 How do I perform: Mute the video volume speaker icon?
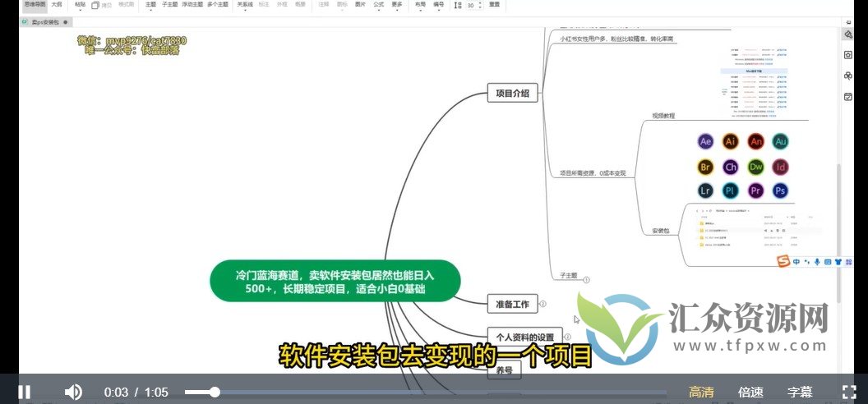[73, 392]
